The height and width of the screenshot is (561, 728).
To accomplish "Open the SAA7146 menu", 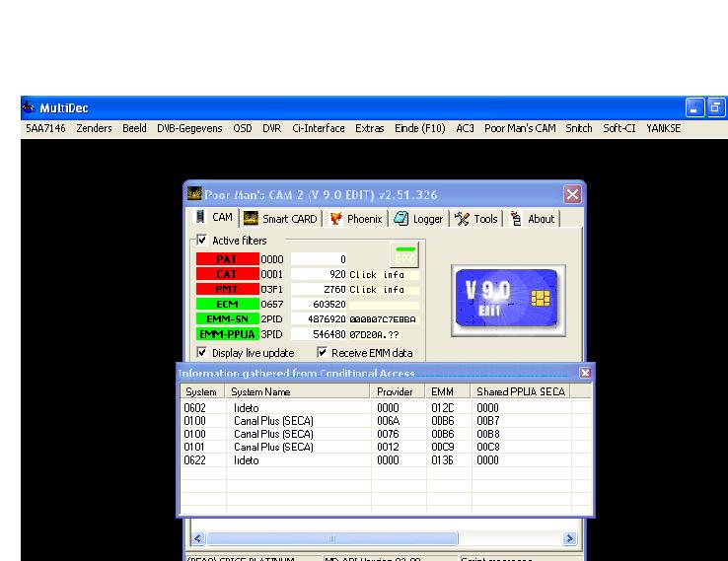I will point(45,128).
